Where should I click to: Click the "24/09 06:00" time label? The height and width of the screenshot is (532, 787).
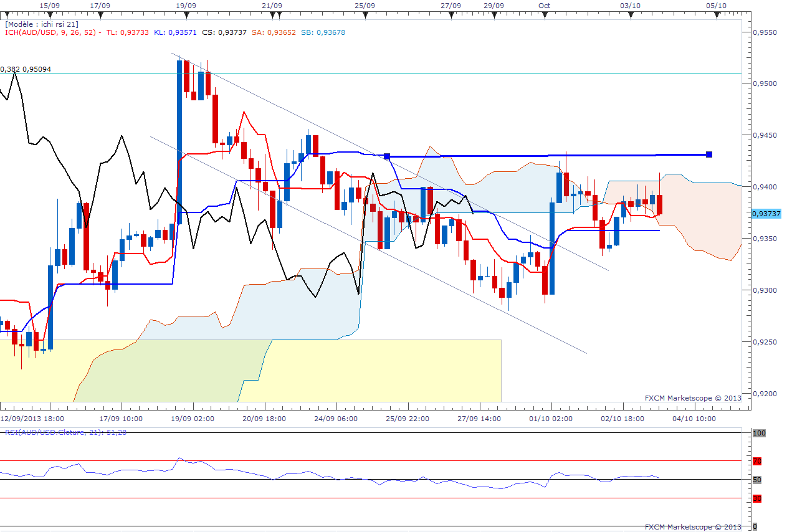pos(336,418)
